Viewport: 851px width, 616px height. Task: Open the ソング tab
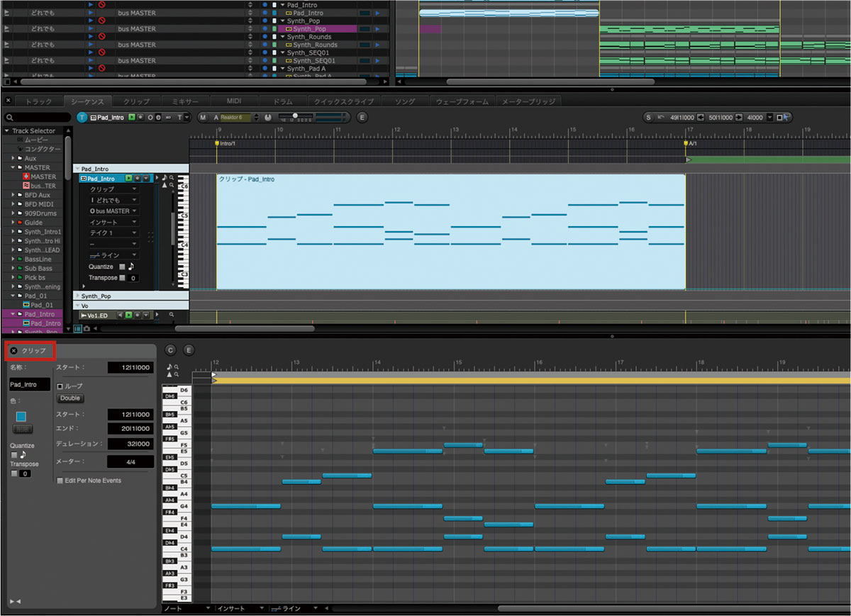(x=405, y=101)
